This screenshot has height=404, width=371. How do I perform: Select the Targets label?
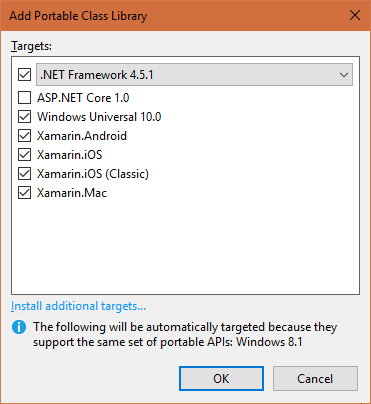tap(31, 46)
